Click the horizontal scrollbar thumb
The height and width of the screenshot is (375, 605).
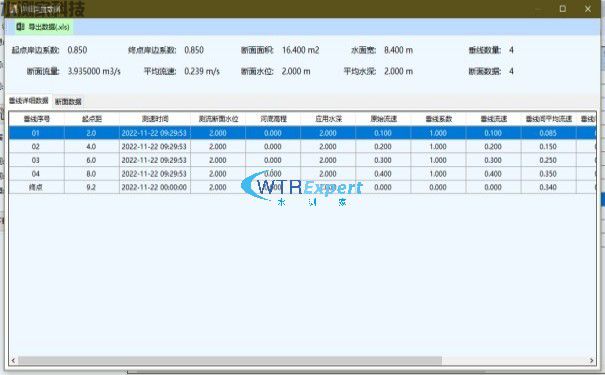point(230,360)
